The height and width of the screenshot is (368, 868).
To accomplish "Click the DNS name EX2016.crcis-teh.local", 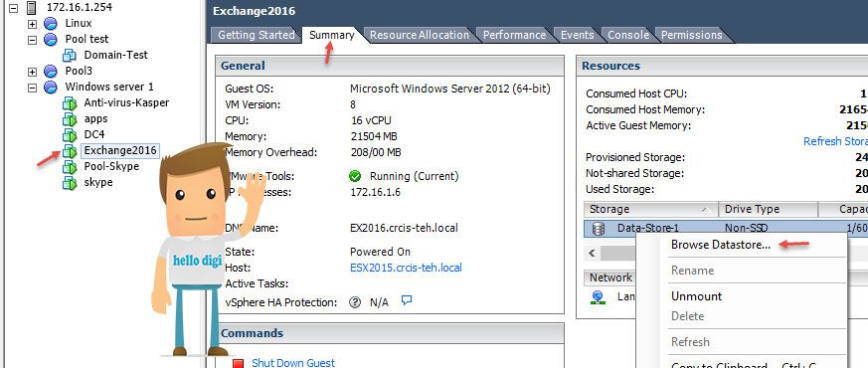I will pos(404,228).
